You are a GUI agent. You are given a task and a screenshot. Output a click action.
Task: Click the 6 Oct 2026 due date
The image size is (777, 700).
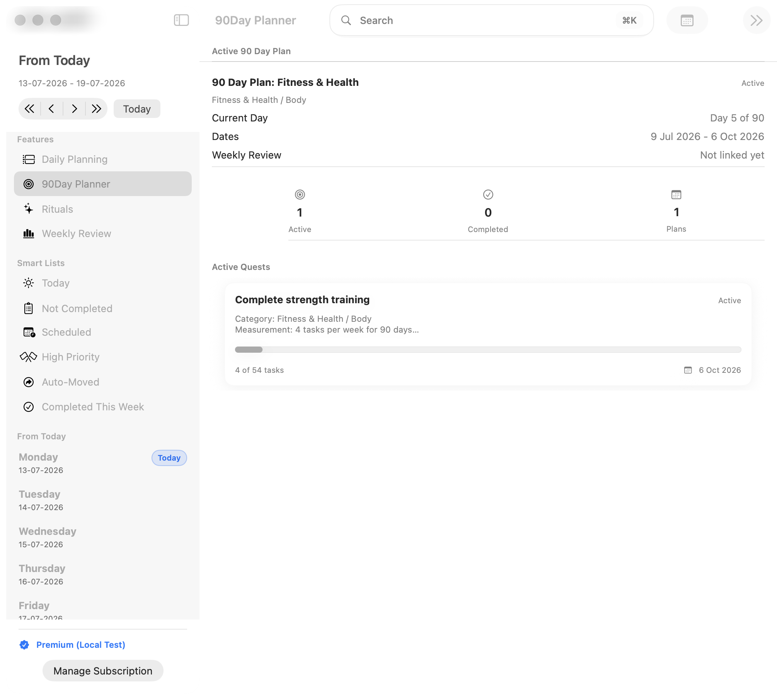coord(720,370)
